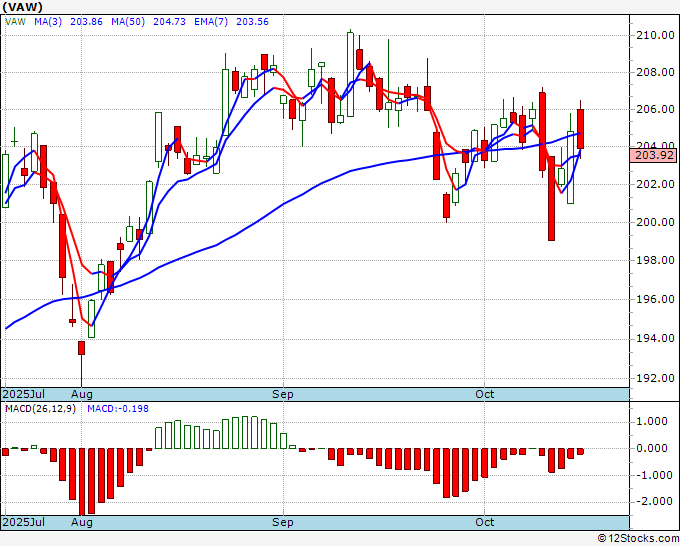Screen dimensions: 680x546
Task: Click the 210.00 price axis label
Action: pos(655,36)
